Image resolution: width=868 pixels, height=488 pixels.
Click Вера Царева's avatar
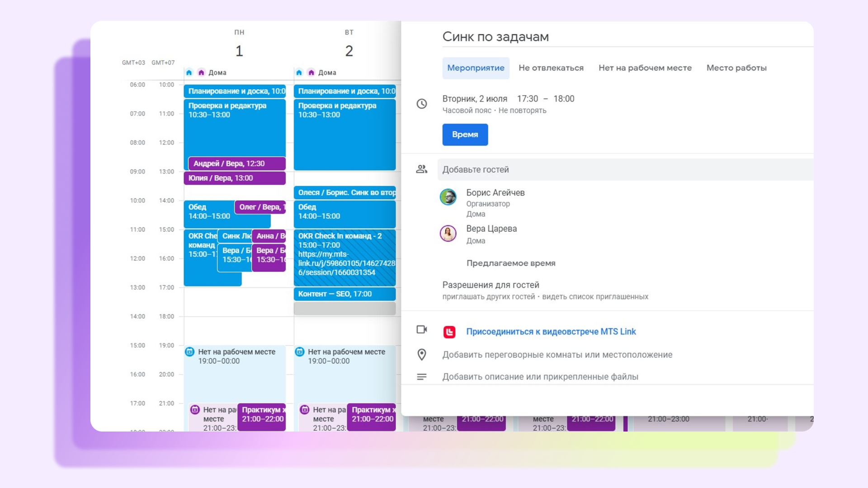click(x=448, y=234)
